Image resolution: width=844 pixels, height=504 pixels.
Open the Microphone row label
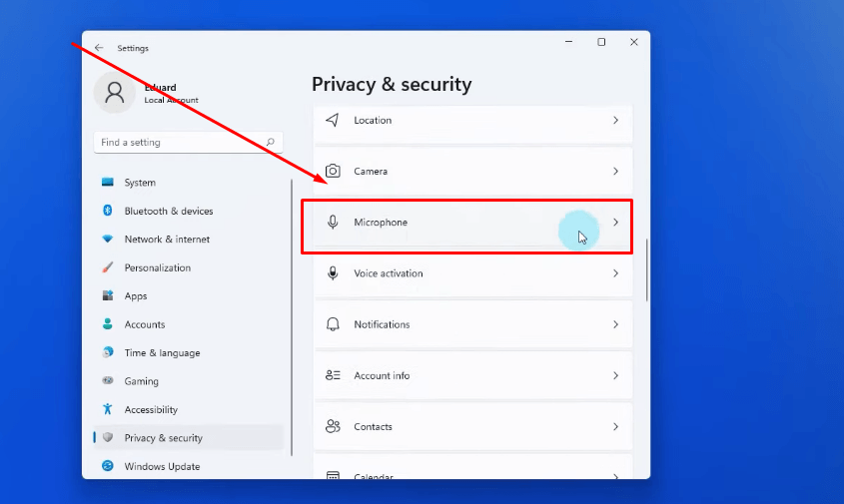click(381, 223)
